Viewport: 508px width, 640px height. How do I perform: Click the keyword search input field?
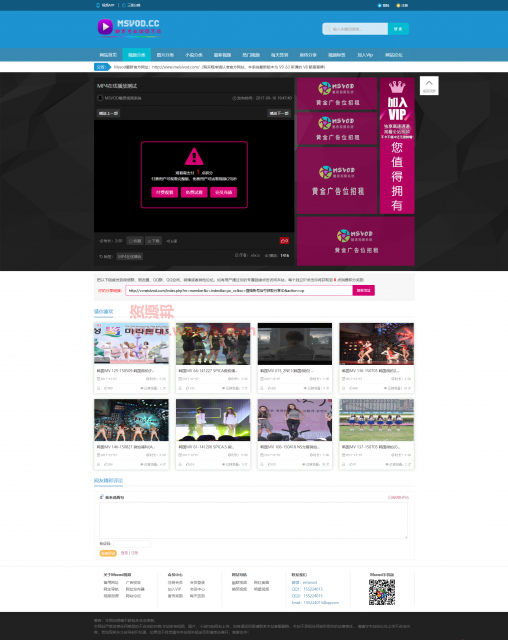pyautogui.click(x=355, y=29)
